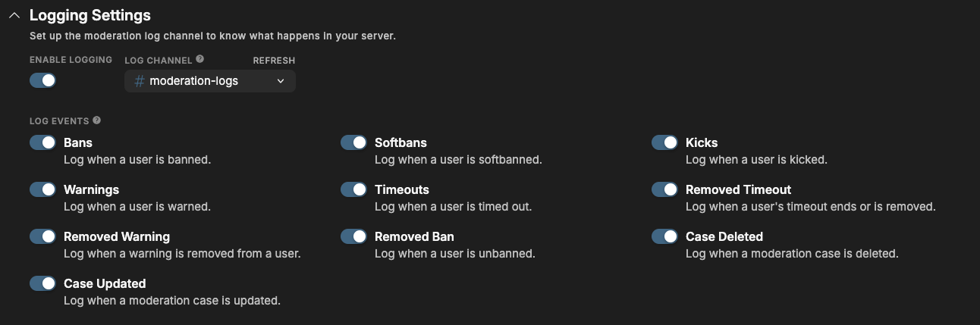This screenshot has width=980, height=325.
Task: Click the hash icon in channel selector
Action: click(x=139, y=81)
